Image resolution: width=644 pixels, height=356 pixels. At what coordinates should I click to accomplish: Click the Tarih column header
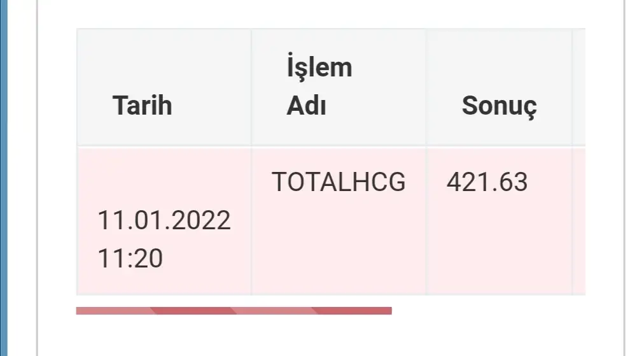coord(143,105)
